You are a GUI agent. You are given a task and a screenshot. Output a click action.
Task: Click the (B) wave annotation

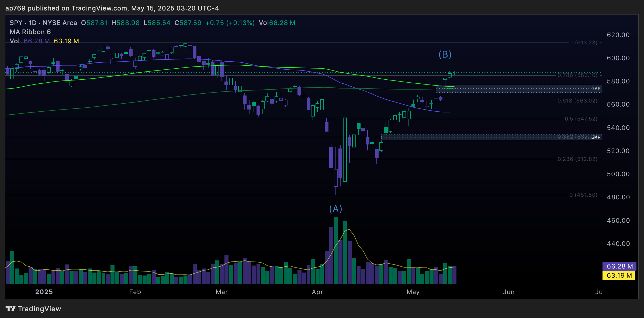pyautogui.click(x=445, y=54)
